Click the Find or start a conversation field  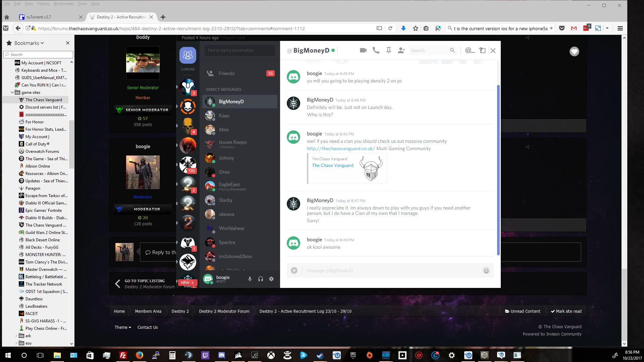point(239,50)
